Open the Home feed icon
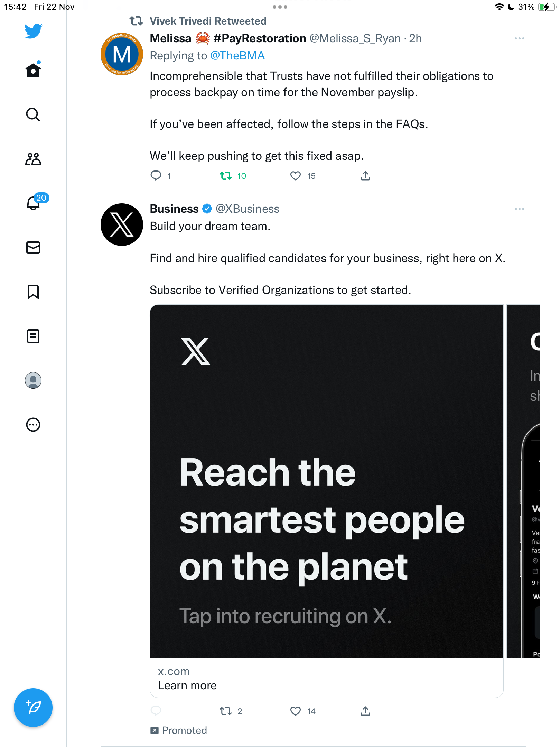Screen dimensions: 560x747 [x=33, y=70]
